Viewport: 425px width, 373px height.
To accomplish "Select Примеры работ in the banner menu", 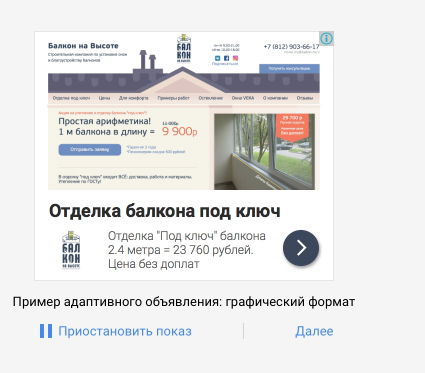I will coord(173,98).
